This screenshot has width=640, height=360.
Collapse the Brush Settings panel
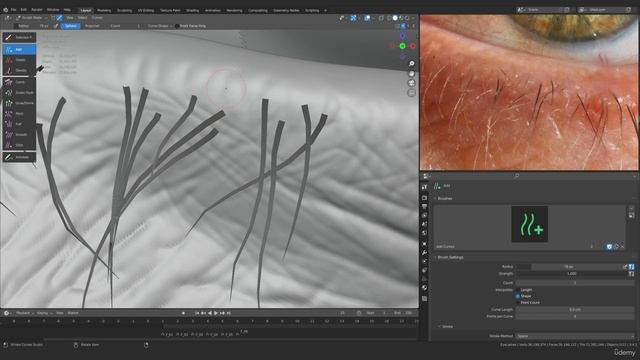point(449,258)
